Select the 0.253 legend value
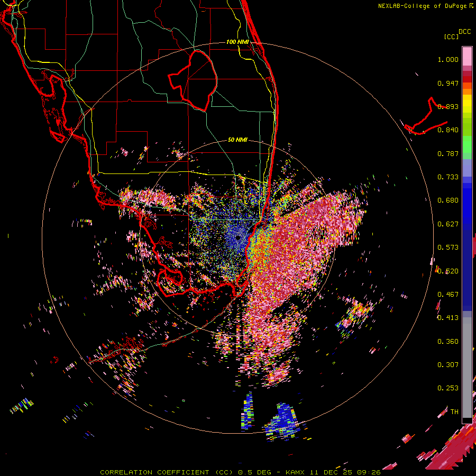The height and width of the screenshot is (476, 476). tap(448, 388)
